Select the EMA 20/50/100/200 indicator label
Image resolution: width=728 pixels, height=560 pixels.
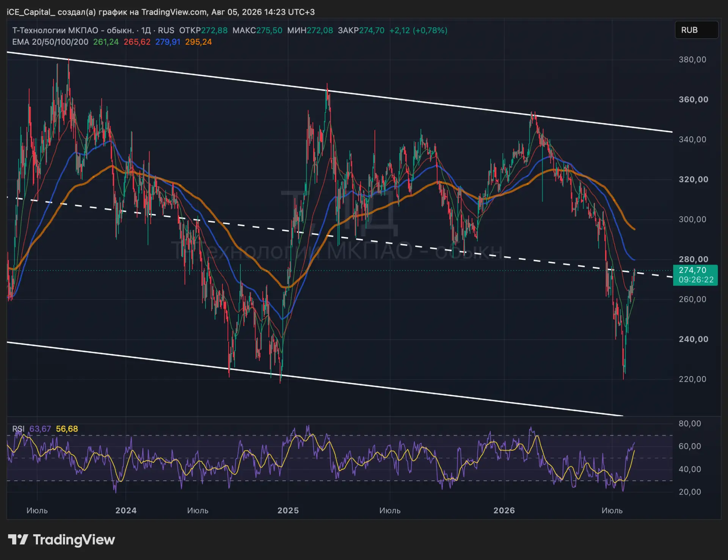coord(50,42)
